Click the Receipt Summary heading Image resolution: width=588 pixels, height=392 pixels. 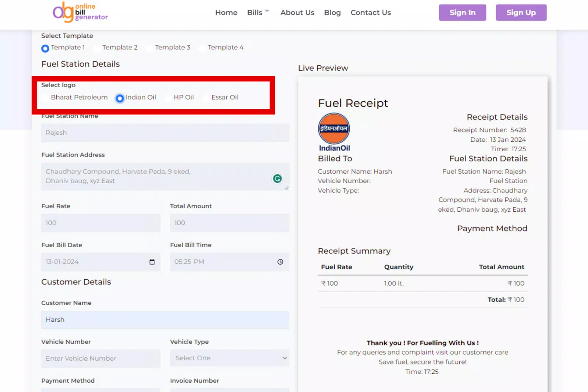click(x=354, y=251)
